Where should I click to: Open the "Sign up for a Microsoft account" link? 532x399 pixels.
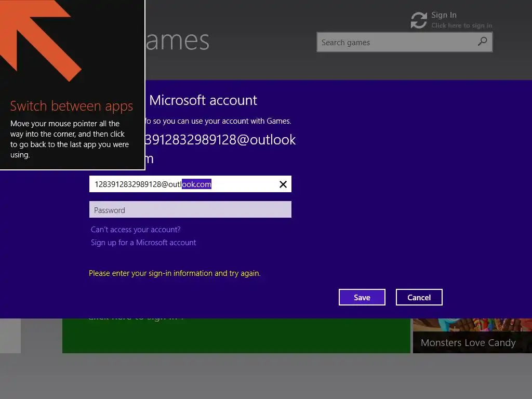[x=143, y=243]
